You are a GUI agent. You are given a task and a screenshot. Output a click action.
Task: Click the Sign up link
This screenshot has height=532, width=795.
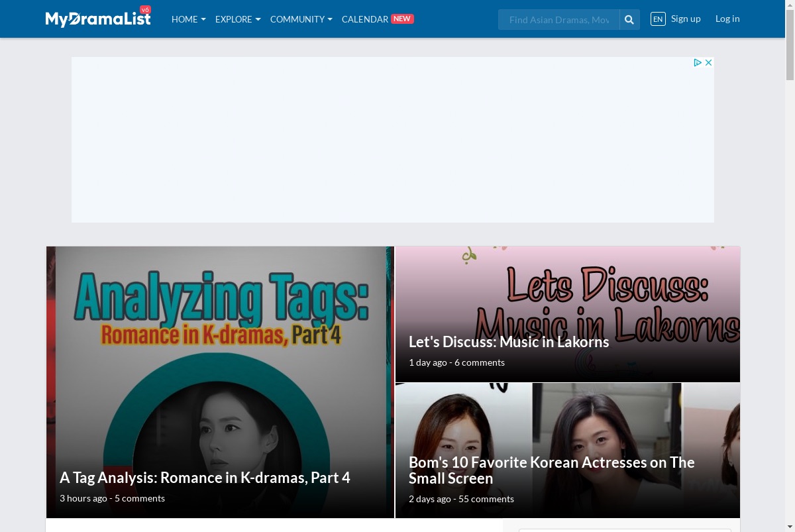coord(686,19)
